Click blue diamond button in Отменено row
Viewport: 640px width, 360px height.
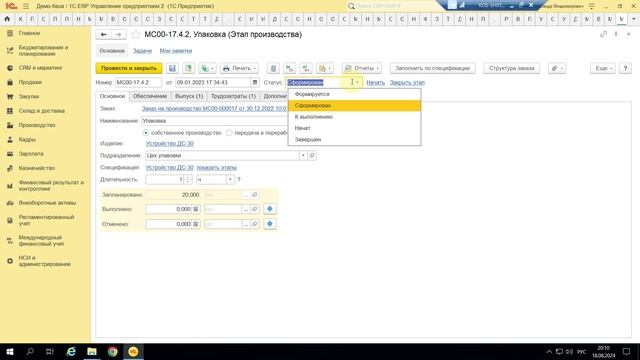coord(270,224)
